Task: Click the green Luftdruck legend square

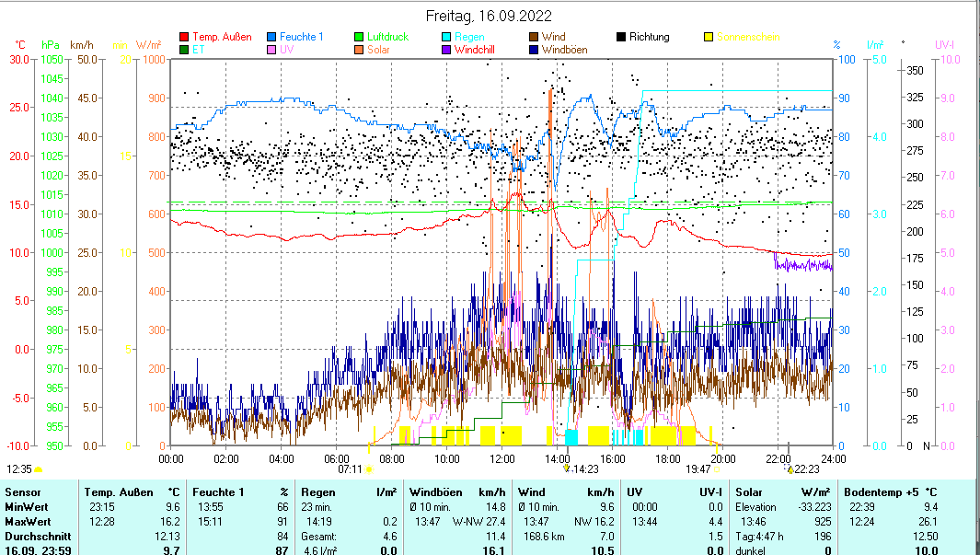Action: coord(360,37)
